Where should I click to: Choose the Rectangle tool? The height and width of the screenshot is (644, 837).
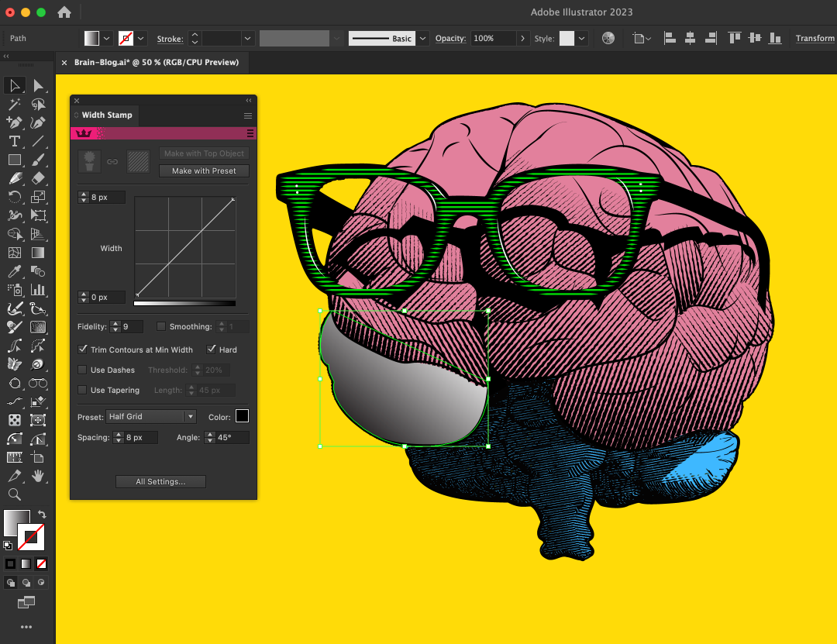click(x=15, y=160)
